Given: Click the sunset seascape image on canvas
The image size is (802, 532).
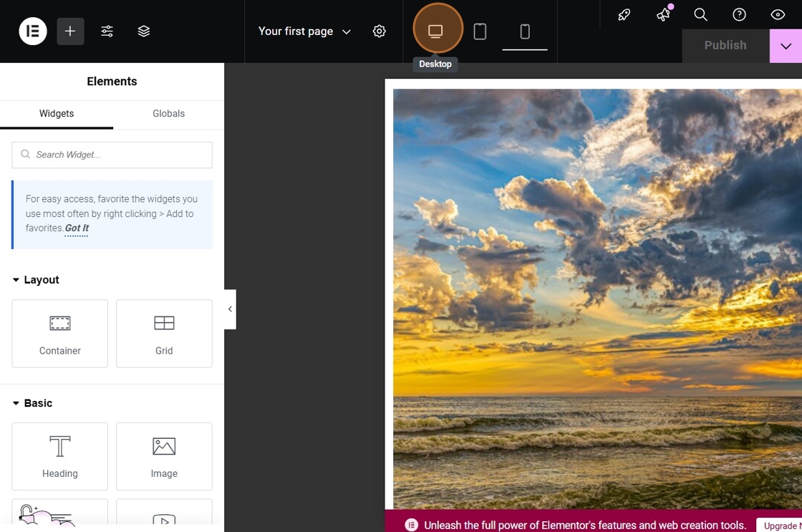Looking at the screenshot, I should (x=597, y=299).
